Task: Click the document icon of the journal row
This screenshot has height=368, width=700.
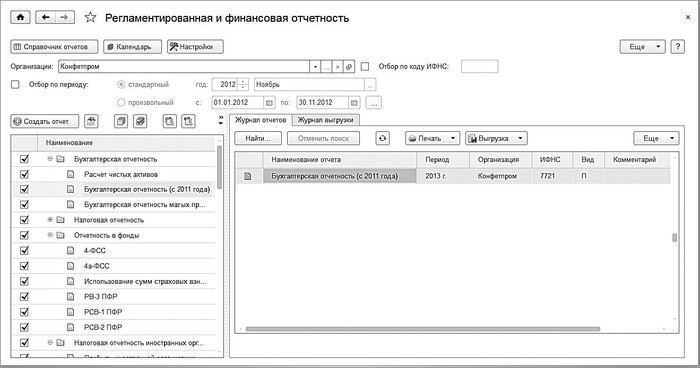Action: (248, 176)
